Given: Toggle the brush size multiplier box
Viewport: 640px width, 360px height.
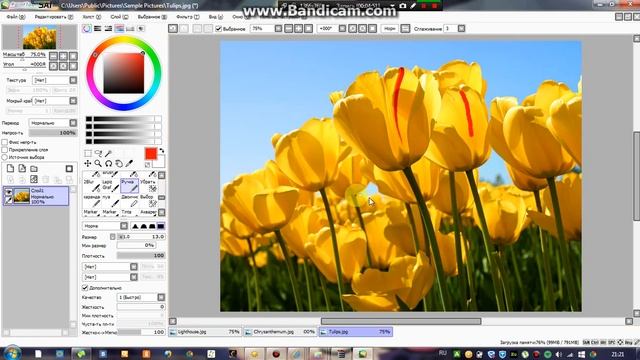Looking at the screenshot, I should (113, 237).
